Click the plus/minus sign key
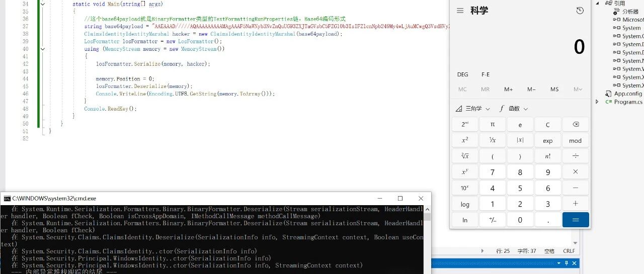Image resolution: width=644 pixels, height=274 pixels. pyautogui.click(x=493, y=220)
